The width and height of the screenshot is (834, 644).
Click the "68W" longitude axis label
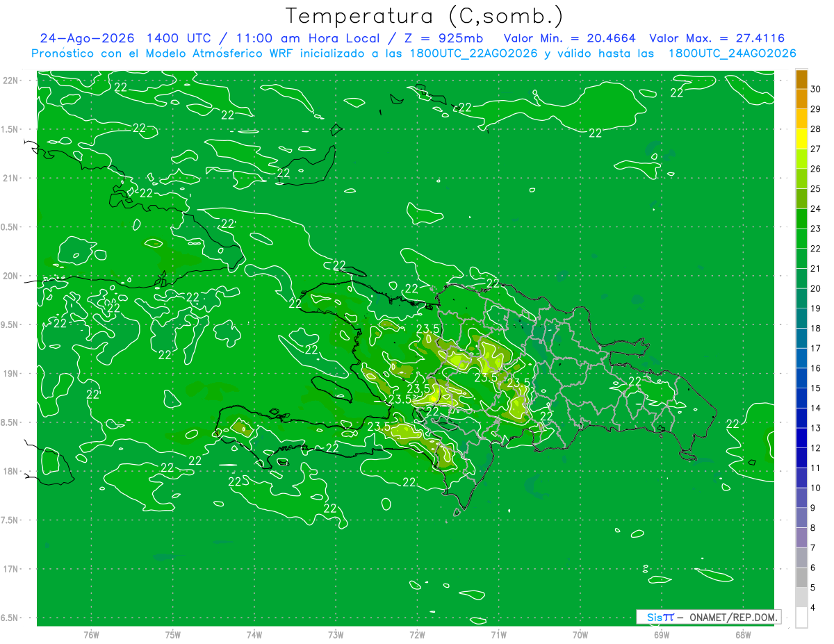tap(742, 634)
